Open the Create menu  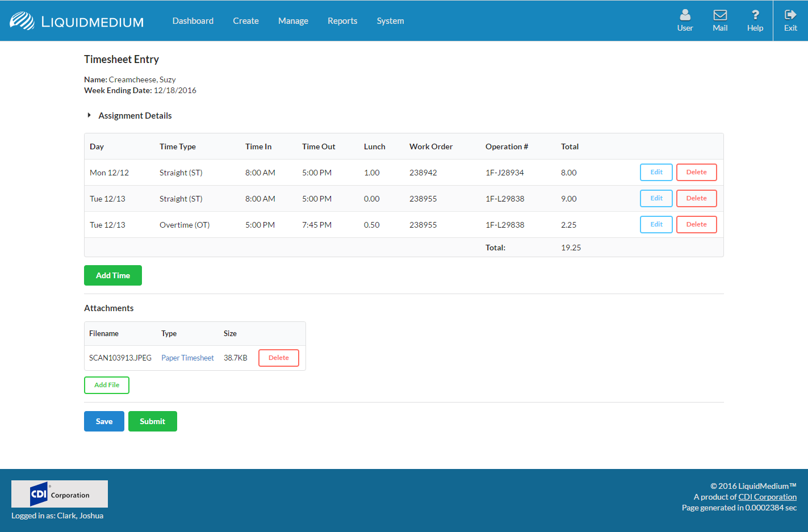(246, 21)
